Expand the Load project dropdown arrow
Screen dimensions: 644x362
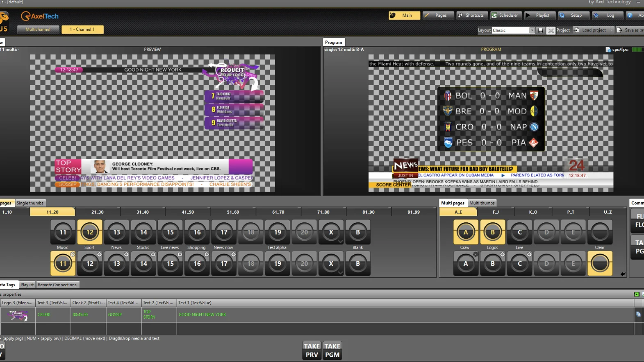point(612,30)
